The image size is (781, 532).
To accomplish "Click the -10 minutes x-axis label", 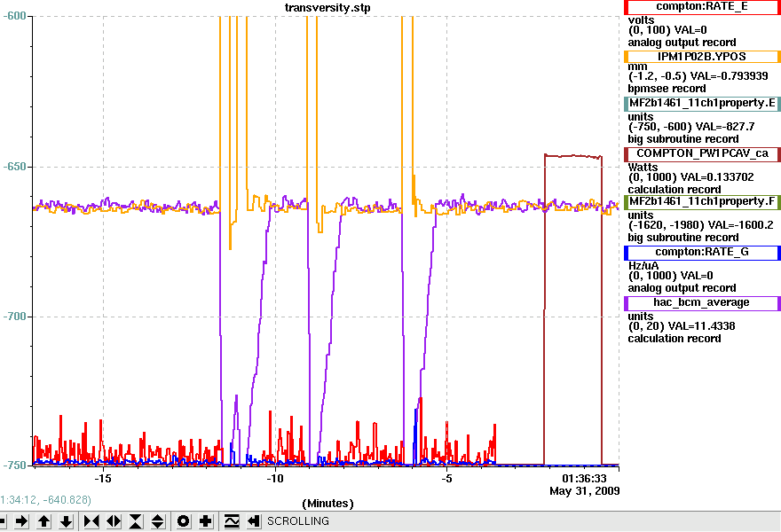I will tap(275, 479).
